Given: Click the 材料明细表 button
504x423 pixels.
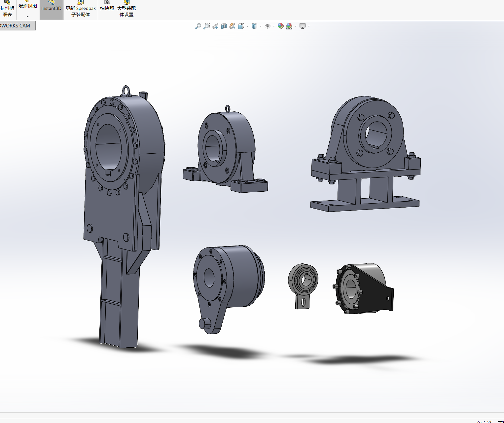Looking at the screenshot, I should pos(7,9).
